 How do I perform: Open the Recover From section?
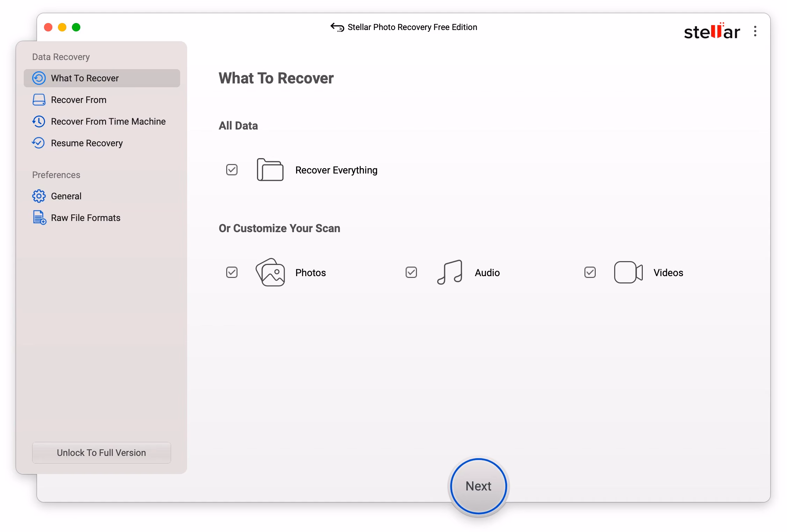coord(102,100)
